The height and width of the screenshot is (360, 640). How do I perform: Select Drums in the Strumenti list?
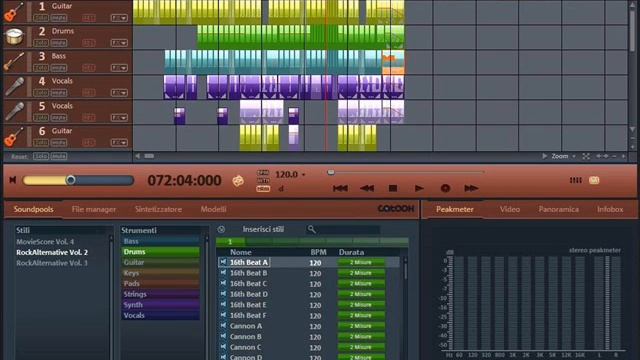click(160, 252)
